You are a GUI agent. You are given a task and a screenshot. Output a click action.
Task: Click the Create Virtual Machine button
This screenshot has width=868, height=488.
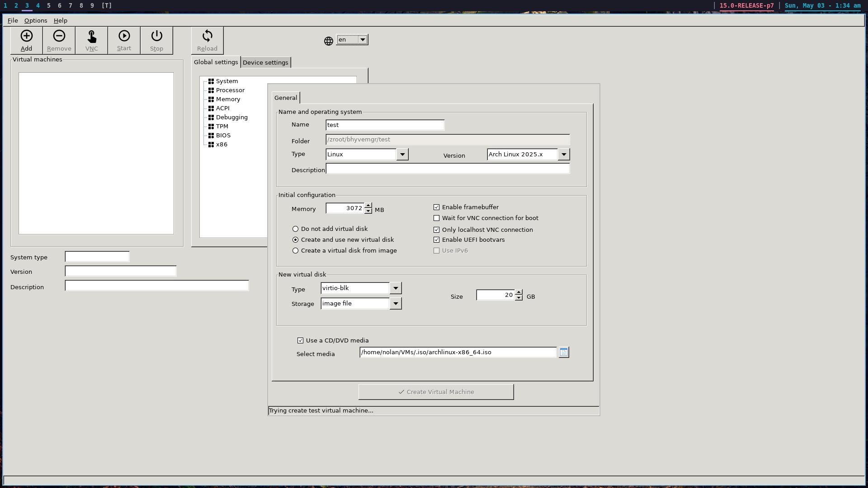coord(436,392)
